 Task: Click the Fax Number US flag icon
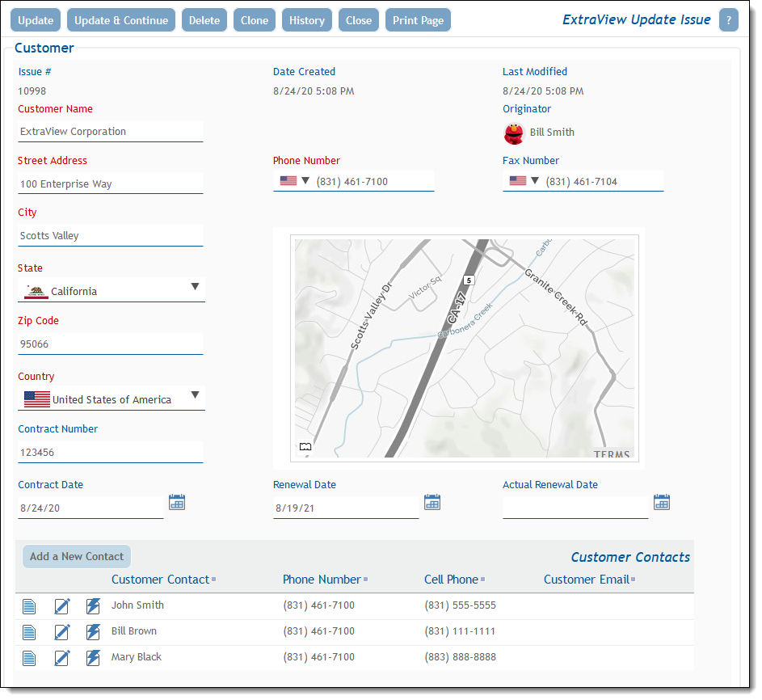point(517,181)
